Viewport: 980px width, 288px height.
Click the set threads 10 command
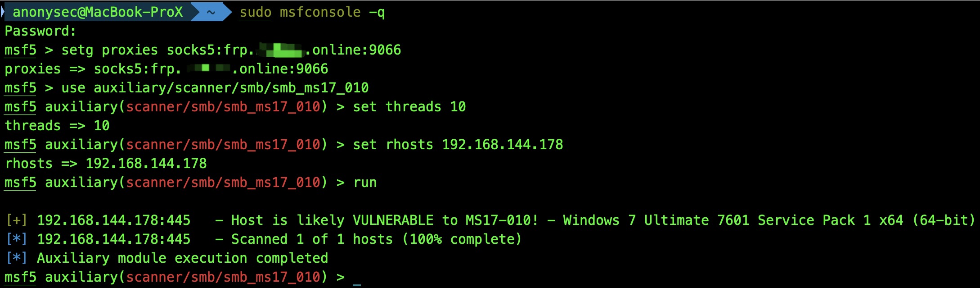click(x=409, y=107)
